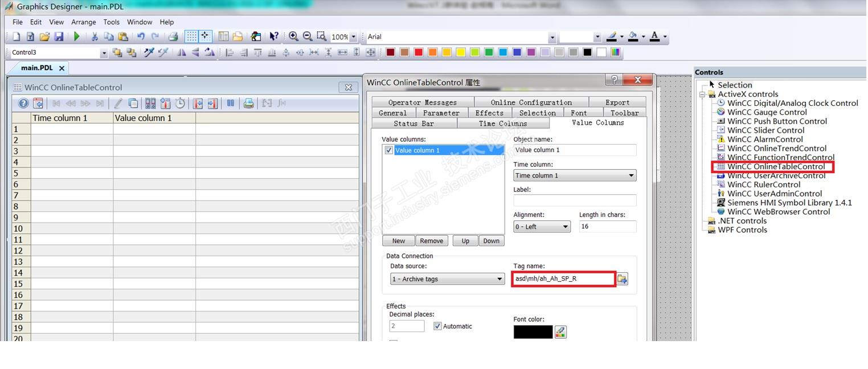Click the tag browse button beside Tag name
Viewport: 868px width, 369px height.
623,279
